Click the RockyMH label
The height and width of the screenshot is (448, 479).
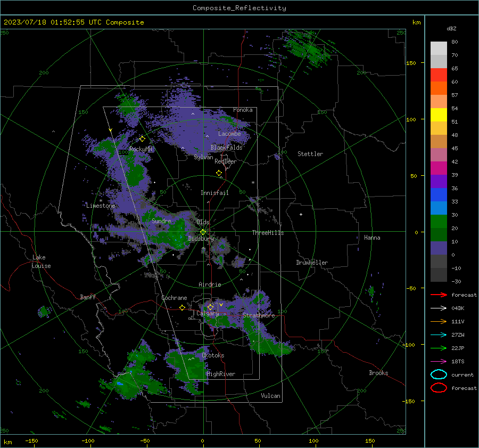(141, 149)
